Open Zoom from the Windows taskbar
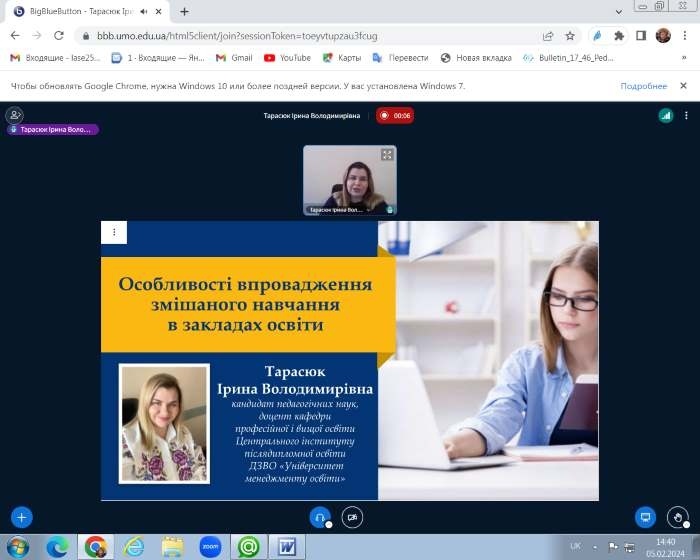The height and width of the screenshot is (560, 700). [x=209, y=546]
